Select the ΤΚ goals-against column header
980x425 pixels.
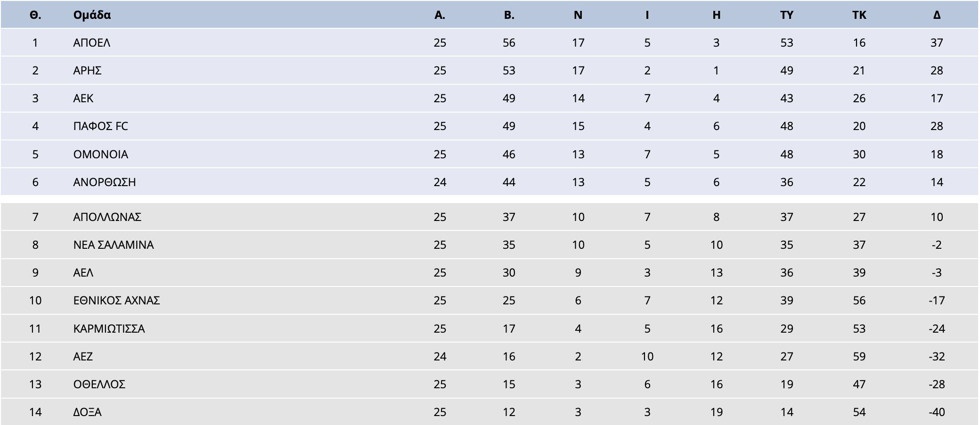[859, 15]
